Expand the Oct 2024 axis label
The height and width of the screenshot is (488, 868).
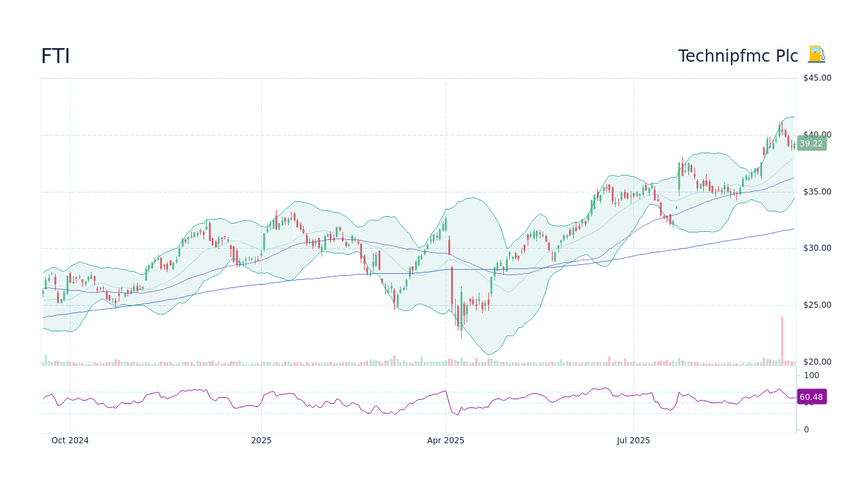point(70,440)
